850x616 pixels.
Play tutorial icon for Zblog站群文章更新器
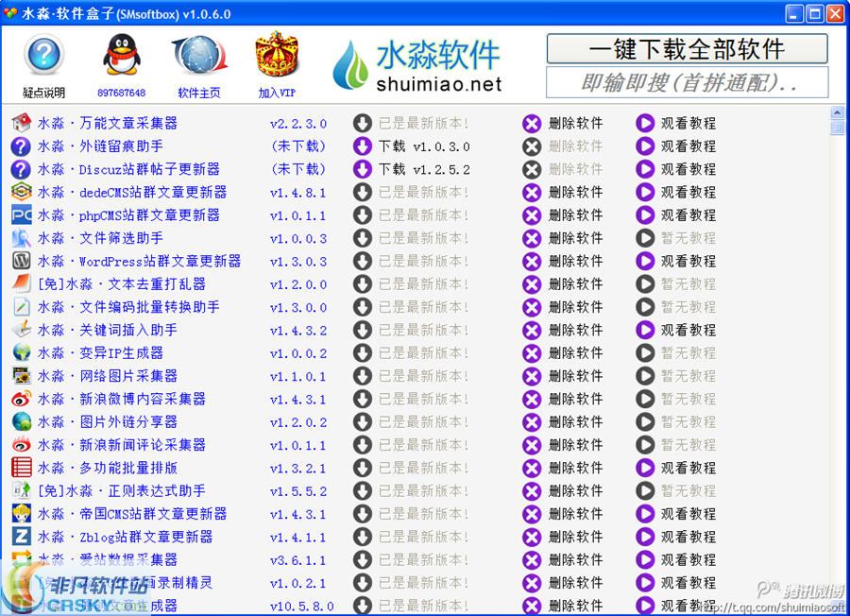pos(645,537)
